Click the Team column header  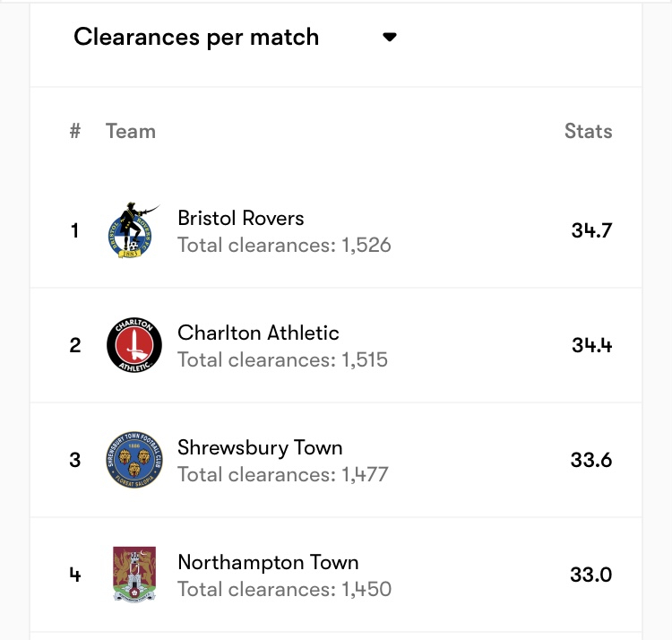[130, 131]
